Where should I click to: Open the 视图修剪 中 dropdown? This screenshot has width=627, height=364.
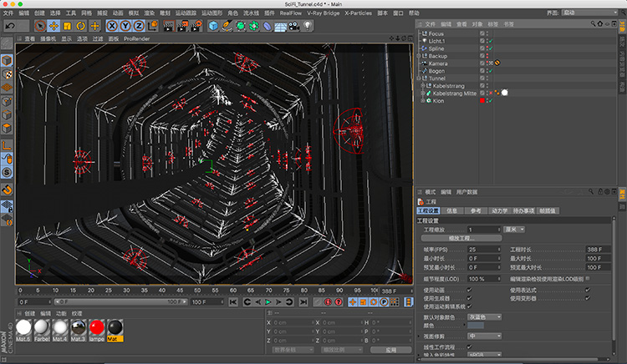[x=484, y=336]
